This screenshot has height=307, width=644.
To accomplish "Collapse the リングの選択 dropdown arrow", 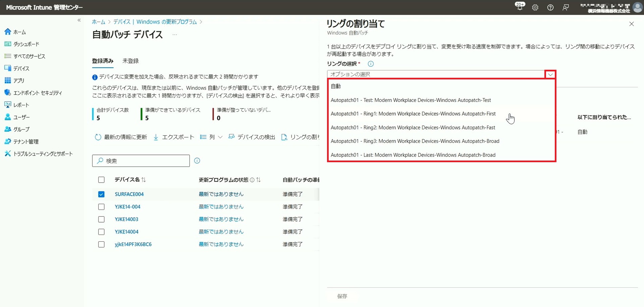I will pyautogui.click(x=550, y=74).
